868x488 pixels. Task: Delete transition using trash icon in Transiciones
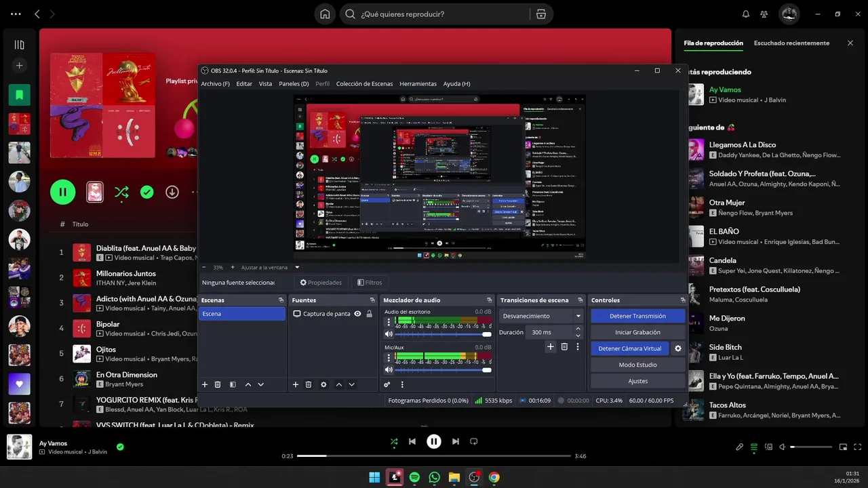pyautogui.click(x=564, y=346)
